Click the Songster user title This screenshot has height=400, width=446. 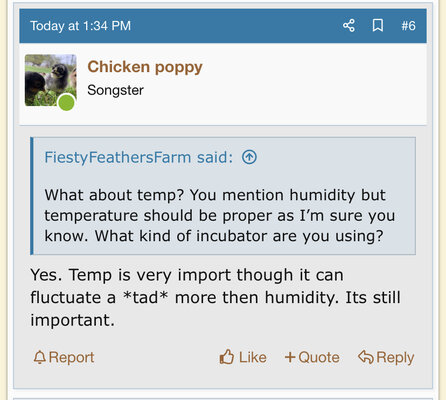[x=115, y=90]
